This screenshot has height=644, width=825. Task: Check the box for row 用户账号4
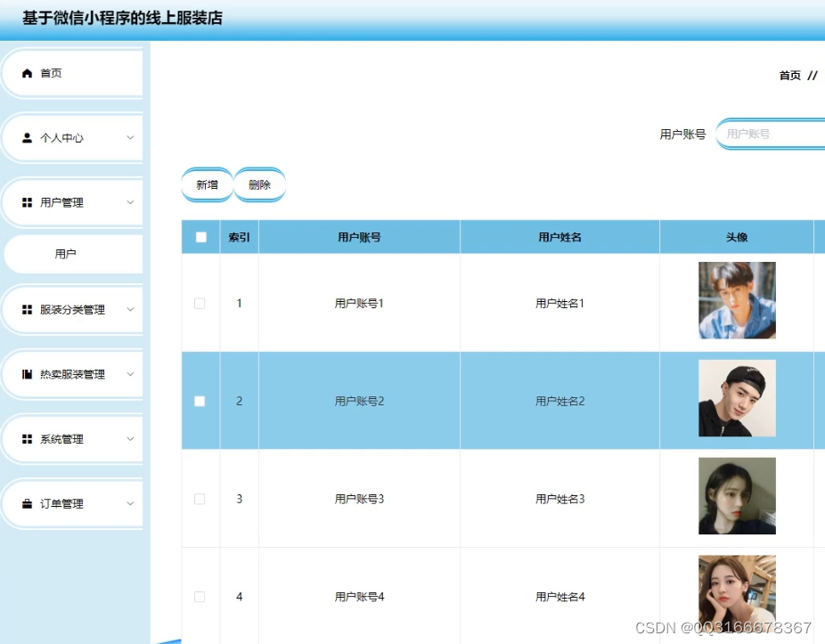[x=200, y=597]
